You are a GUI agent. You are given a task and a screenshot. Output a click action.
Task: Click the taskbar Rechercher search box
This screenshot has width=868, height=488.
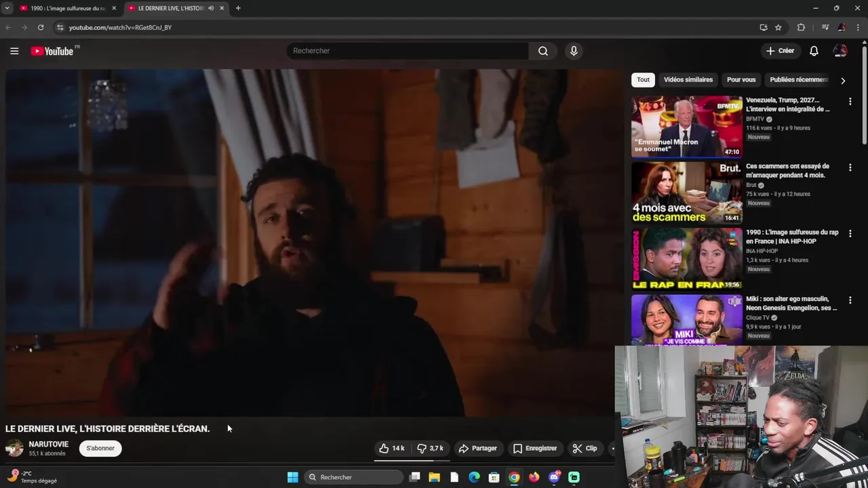(x=353, y=477)
